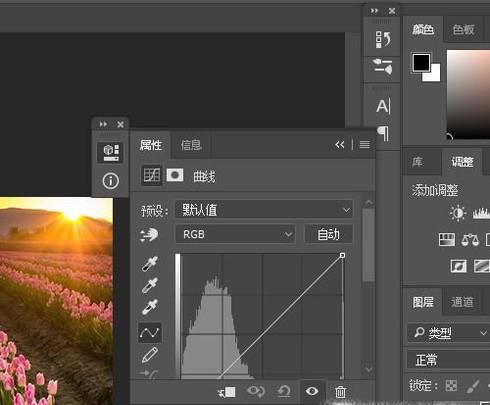The image size is (490, 405).
Task: Close the icon dock beside the Color panel
Action: [392, 11]
